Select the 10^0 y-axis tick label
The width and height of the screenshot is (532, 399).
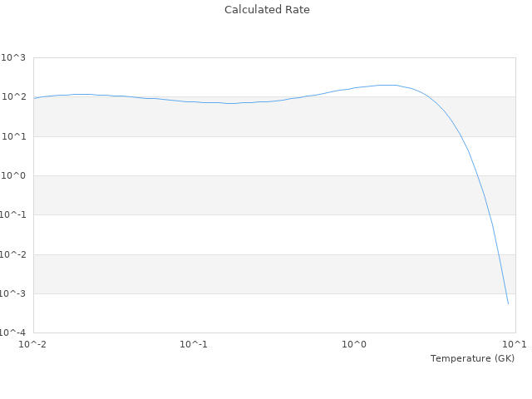point(13,175)
